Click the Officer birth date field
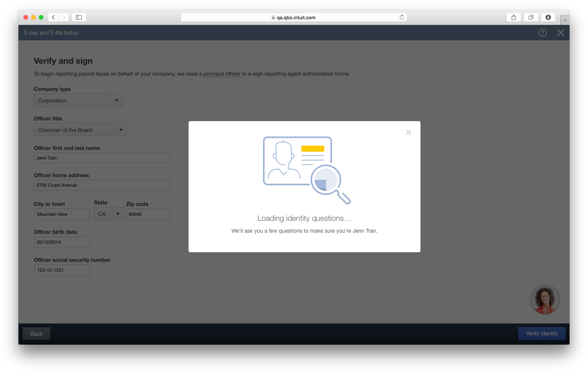Image resolution: width=588 pixels, height=373 pixels. point(62,242)
